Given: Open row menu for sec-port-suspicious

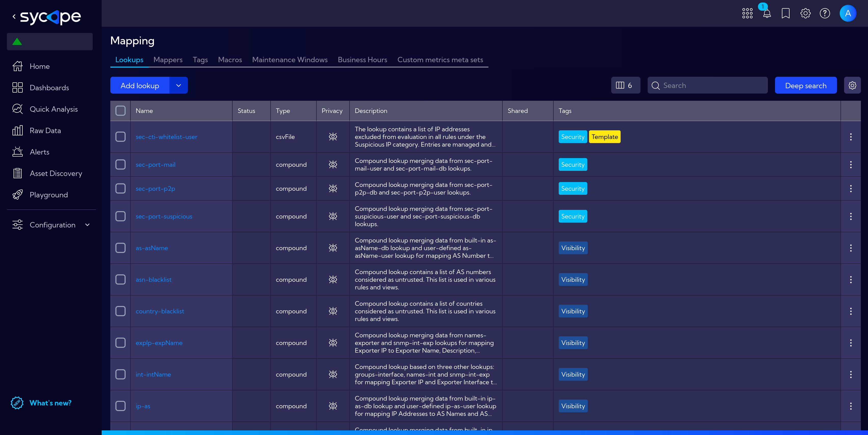Looking at the screenshot, I should pyautogui.click(x=850, y=216).
